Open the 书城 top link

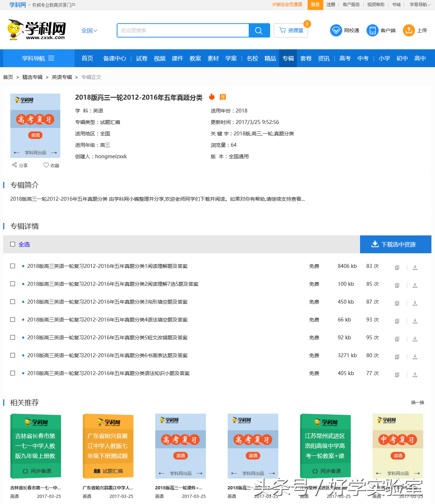point(396,5)
